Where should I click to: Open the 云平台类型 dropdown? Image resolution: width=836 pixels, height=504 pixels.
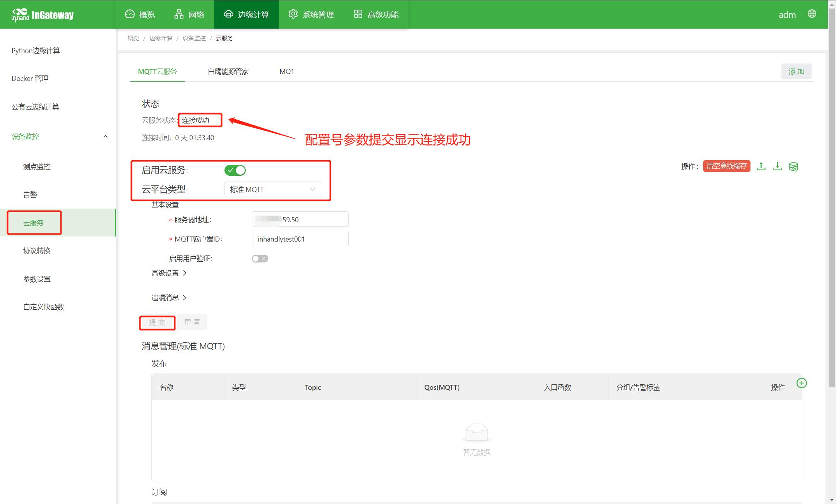tap(272, 189)
